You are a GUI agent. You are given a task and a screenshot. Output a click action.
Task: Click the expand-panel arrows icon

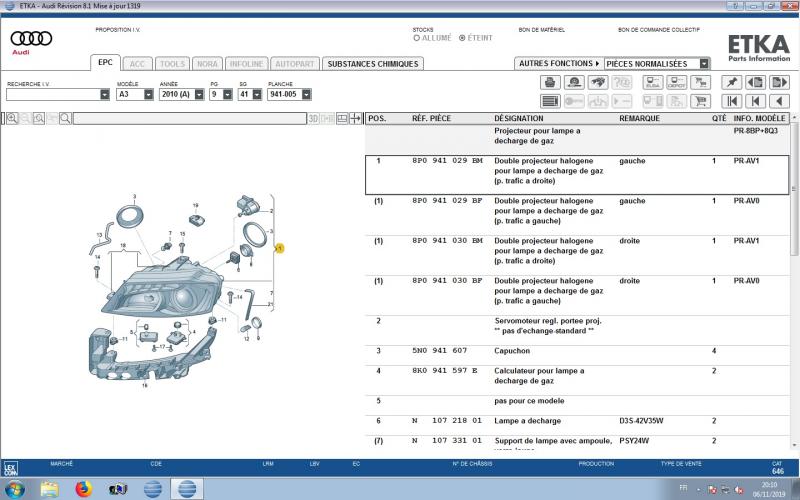(x=355, y=118)
